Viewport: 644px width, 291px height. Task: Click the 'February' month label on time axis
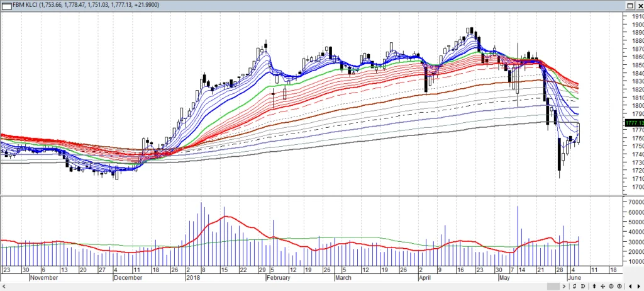279,278
